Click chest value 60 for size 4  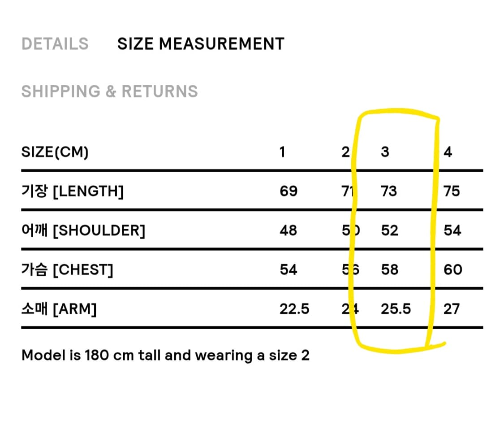(452, 269)
